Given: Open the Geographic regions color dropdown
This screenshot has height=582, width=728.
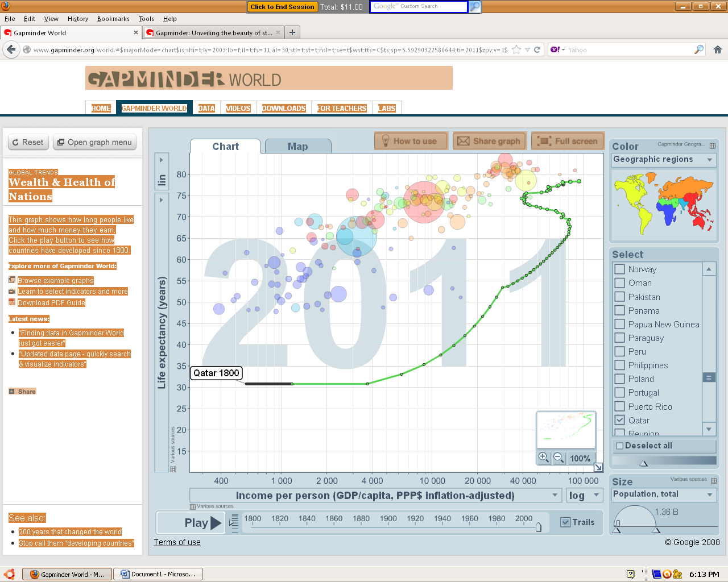Looking at the screenshot, I should (664, 160).
